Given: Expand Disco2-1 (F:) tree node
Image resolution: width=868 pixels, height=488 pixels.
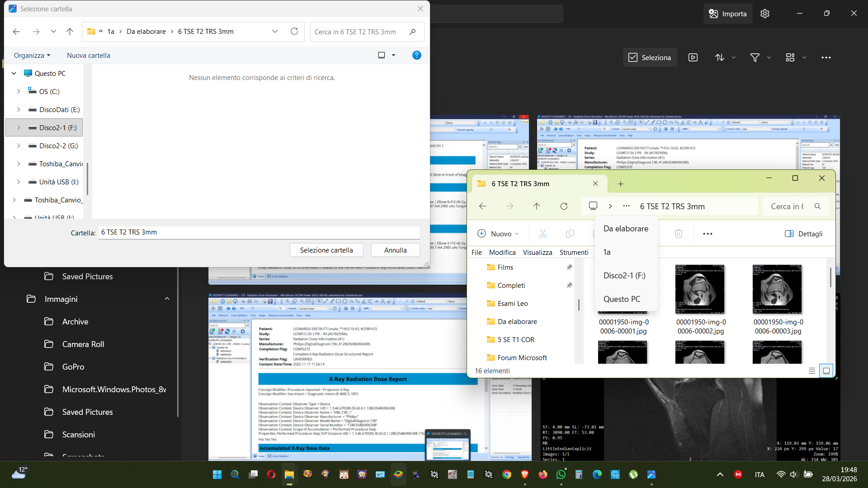Looking at the screenshot, I should coord(19,128).
